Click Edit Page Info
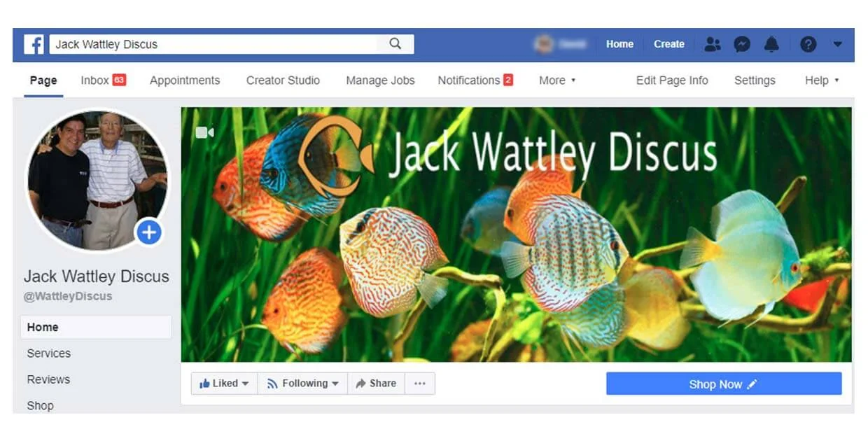Viewport: 868px width, 441px height. [x=672, y=80]
